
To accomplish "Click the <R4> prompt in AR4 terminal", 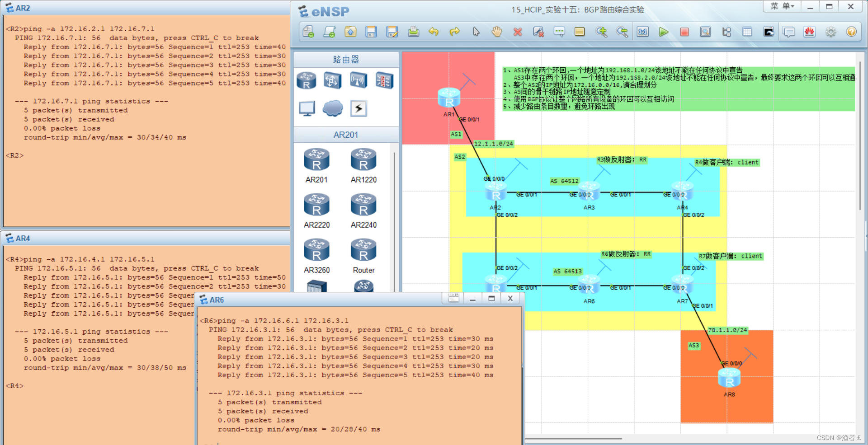I will [14, 386].
